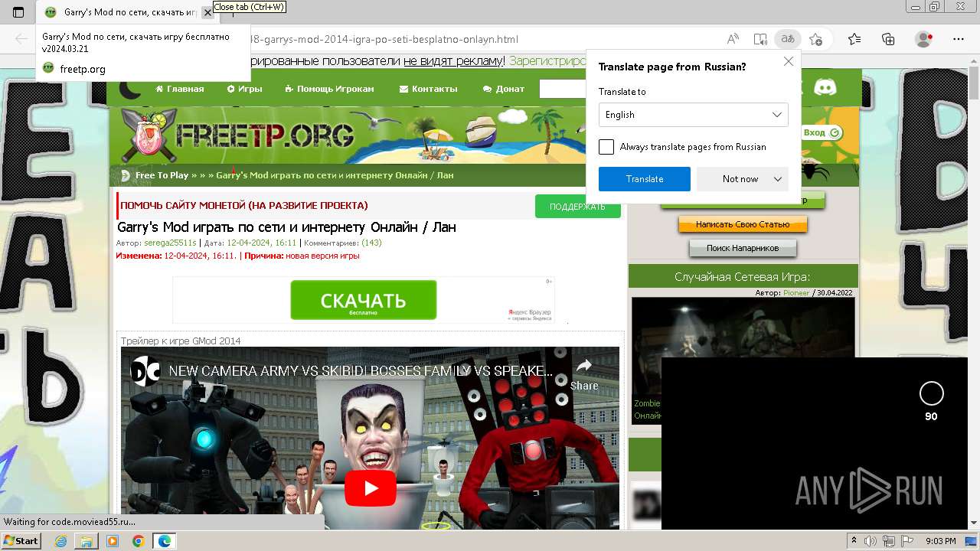Open the Translate to language dropdown
The width and height of the screenshot is (980, 551).
click(x=693, y=115)
